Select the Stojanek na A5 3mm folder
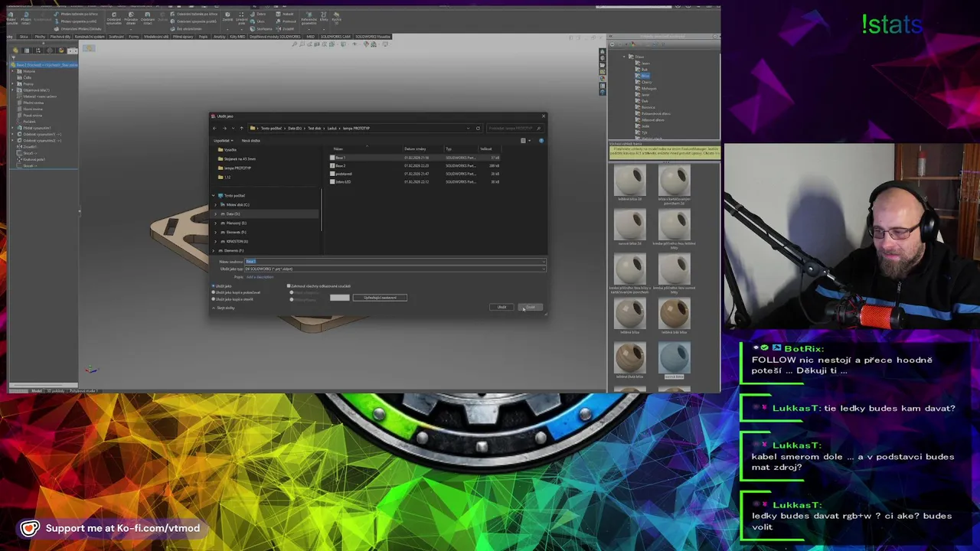The width and height of the screenshot is (980, 551). (237, 158)
